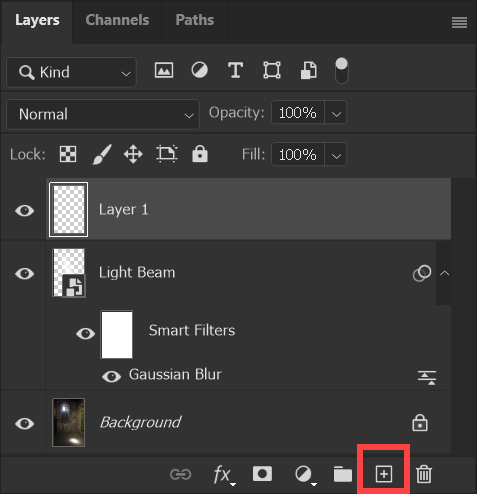477x494 pixels.
Task: Collapse the Light Beam smart filters
Action: click(x=444, y=273)
